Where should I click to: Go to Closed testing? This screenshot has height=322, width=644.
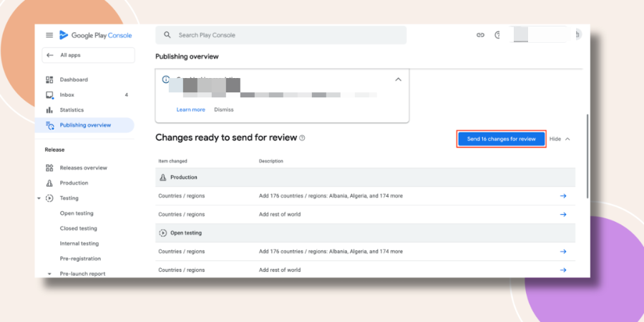(79, 228)
